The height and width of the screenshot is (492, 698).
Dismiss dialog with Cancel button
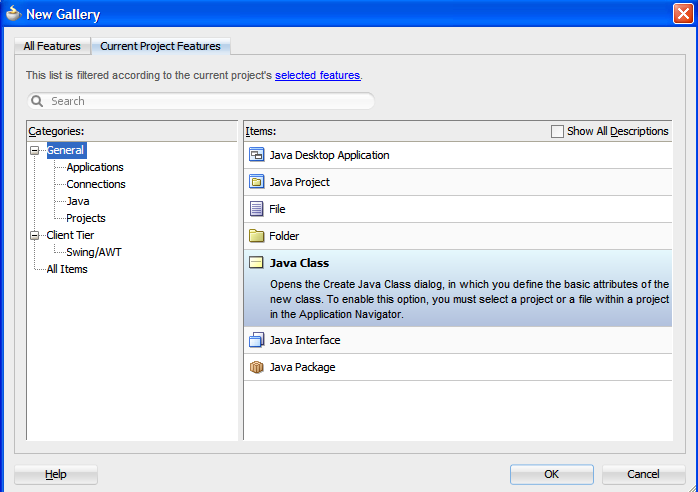point(643,474)
